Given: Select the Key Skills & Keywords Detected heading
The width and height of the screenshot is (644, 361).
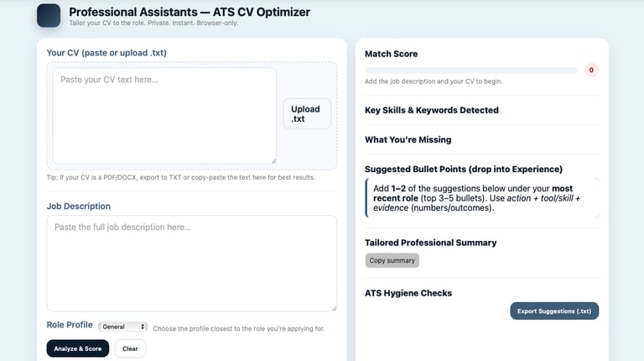Looking at the screenshot, I should [x=432, y=110].
